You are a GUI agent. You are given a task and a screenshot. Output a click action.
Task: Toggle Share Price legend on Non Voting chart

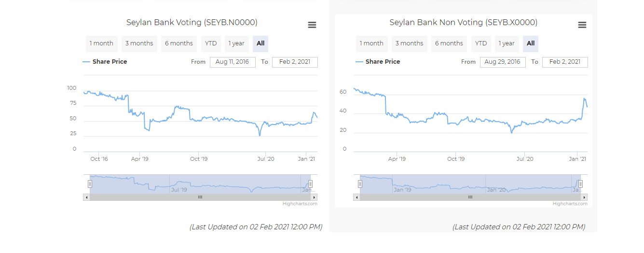[378, 62]
